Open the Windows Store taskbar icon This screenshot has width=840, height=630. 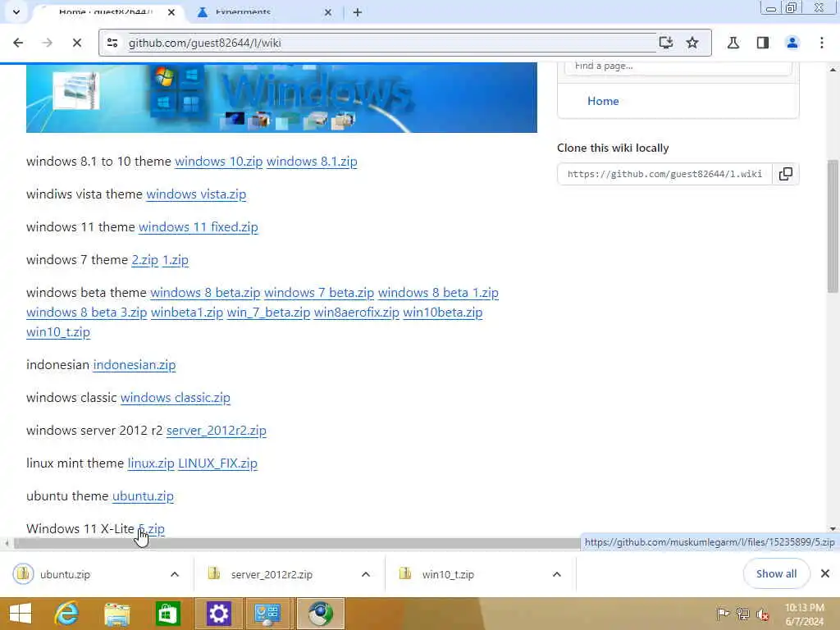click(x=167, y=614)
